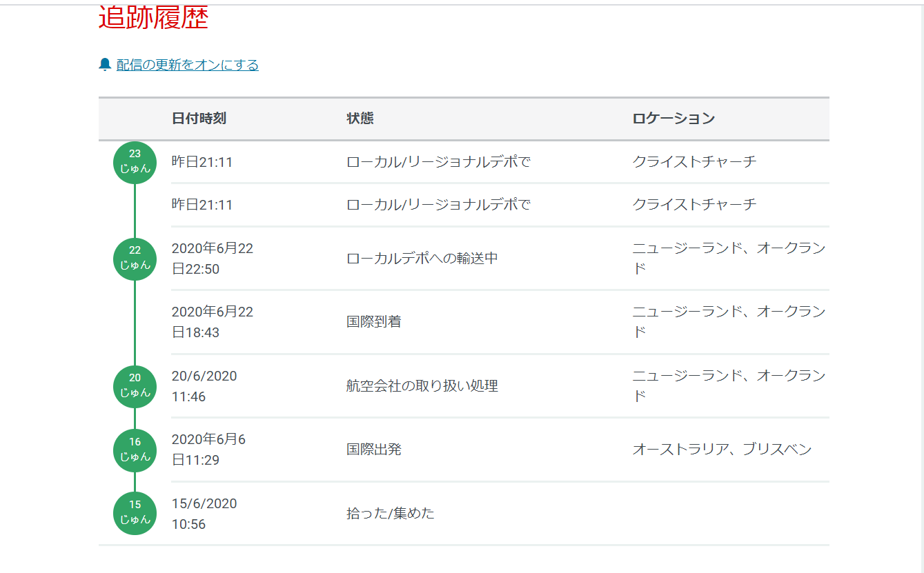
Task: Click the 日付時刻 column header
Action: (x=199, y=119)
